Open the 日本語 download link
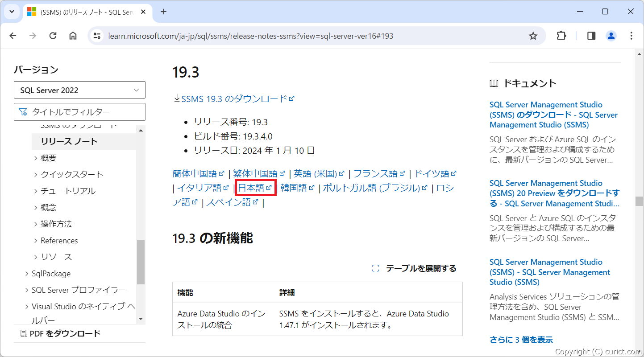This screenshot has width=644, height=357. click(255, 188)
